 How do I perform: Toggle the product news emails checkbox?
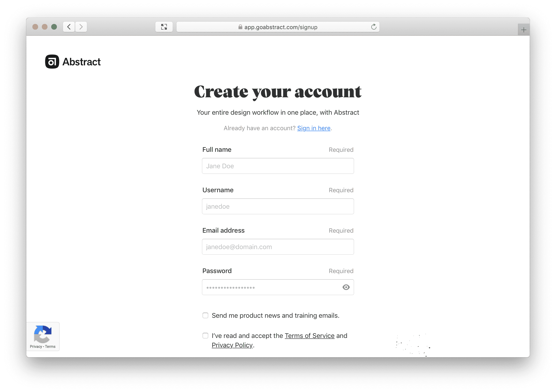[206, 315]
